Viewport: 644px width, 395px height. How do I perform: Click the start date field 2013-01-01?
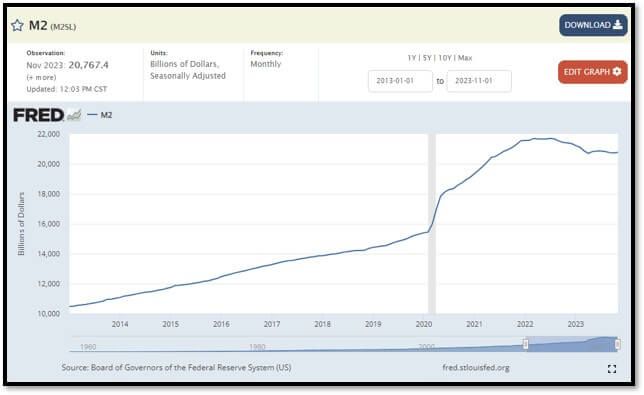[x=400, y=81]
